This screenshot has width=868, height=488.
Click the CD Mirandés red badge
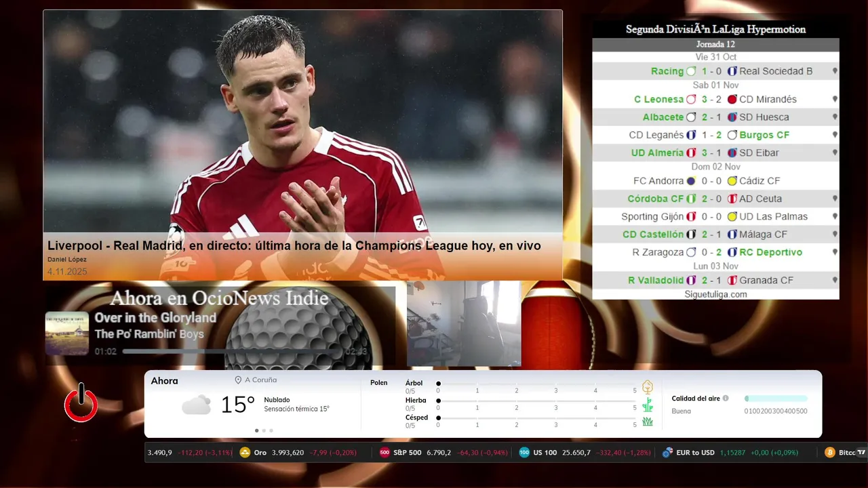tap(732, 99)
